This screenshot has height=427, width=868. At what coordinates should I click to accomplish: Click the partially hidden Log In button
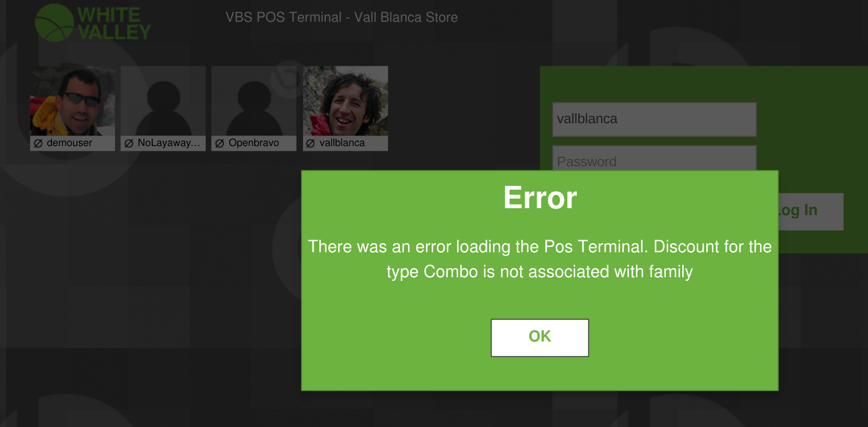(x=811, y=211)
